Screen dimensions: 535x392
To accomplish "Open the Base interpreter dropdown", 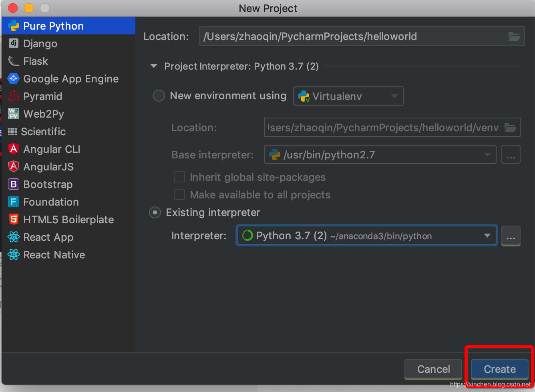I will pos(380,154).
